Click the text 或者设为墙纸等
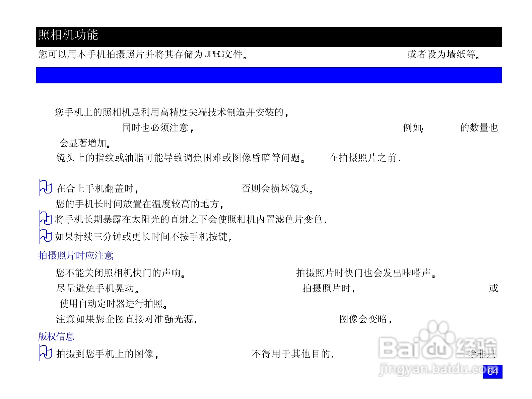The height and width of the screenshot is (399, 532). tap(443, 54)
